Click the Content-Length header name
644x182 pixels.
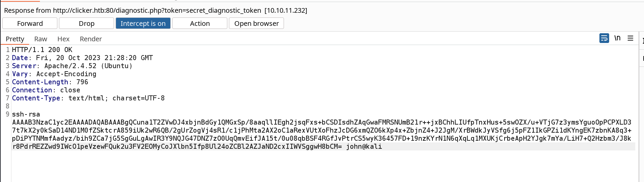click(x=40, y=82)
